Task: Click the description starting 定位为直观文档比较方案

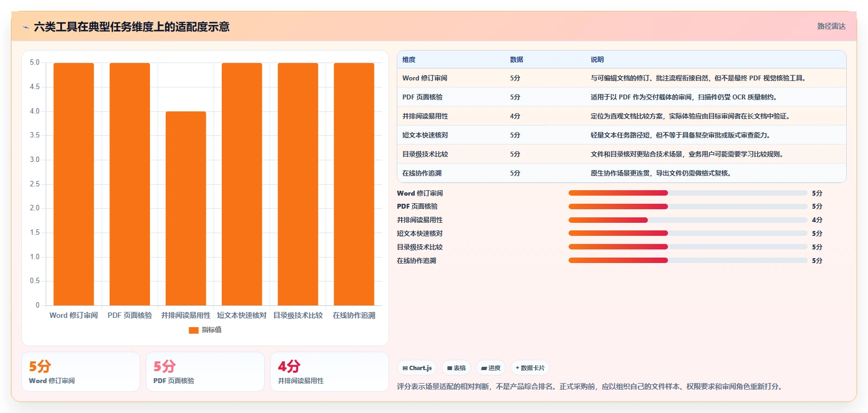Action: click(691, 116)
